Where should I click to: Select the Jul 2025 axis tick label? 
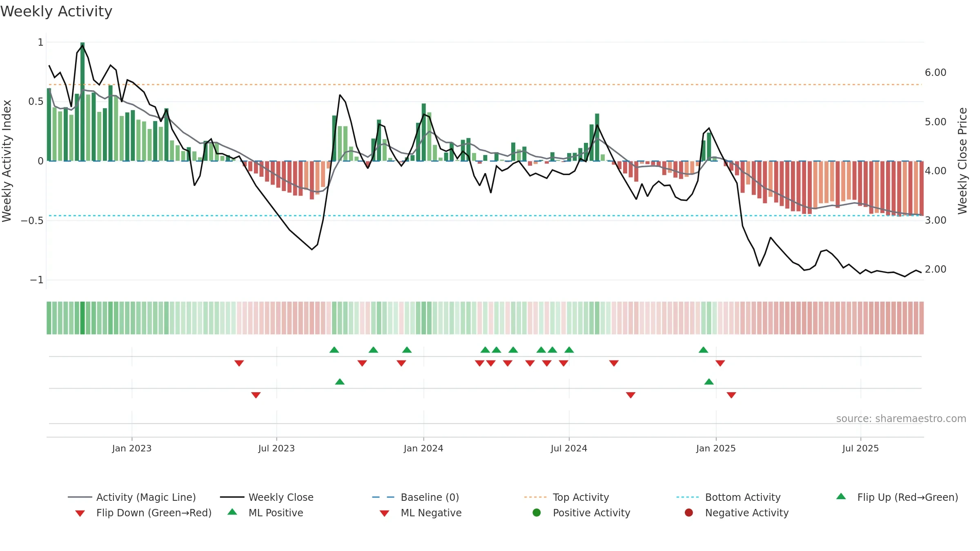point(860,448)
